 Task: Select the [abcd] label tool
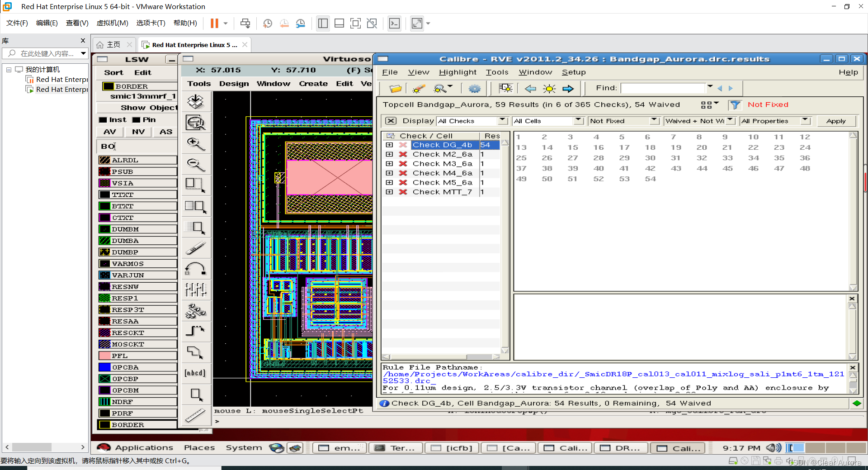click(195, 373)
